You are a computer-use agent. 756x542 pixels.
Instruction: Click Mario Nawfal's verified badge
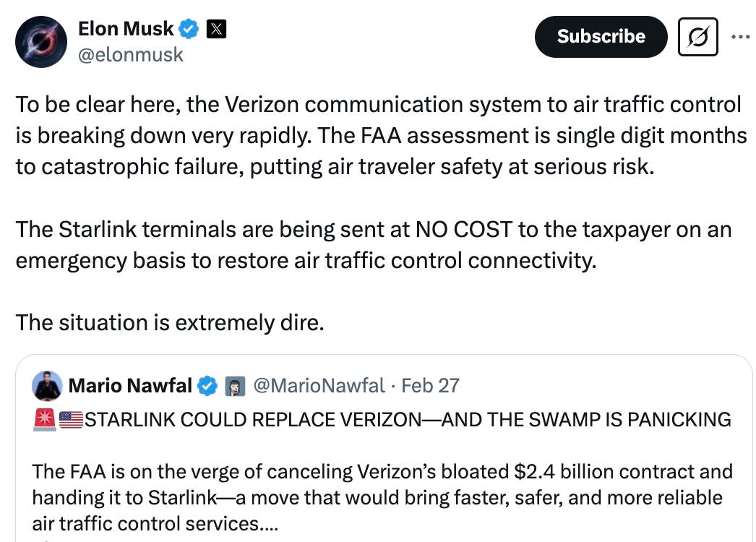click(x=209, y=385)
